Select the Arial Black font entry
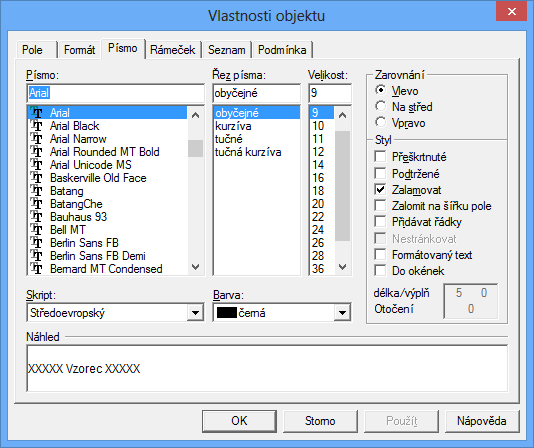 click(x=107, y=126)
